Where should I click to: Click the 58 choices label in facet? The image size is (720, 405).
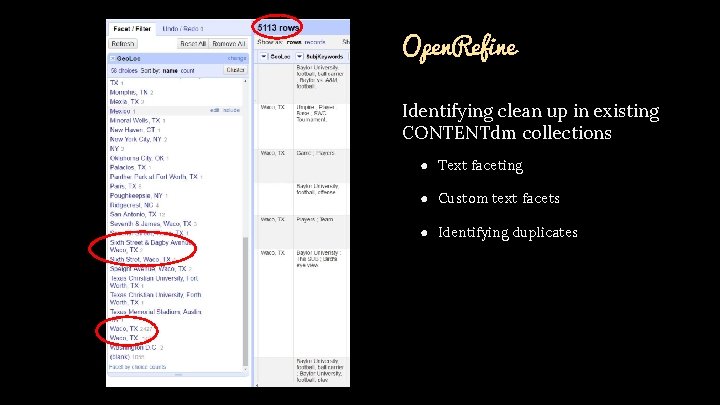tap(124, 71)
